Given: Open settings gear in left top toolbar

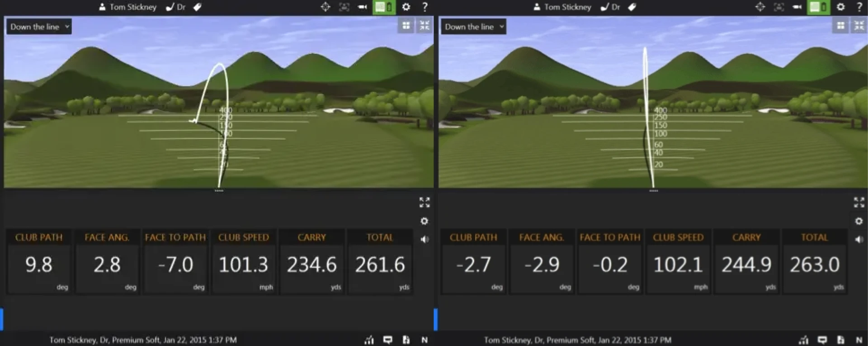Looking at the screenshot, I should [406, 7].
